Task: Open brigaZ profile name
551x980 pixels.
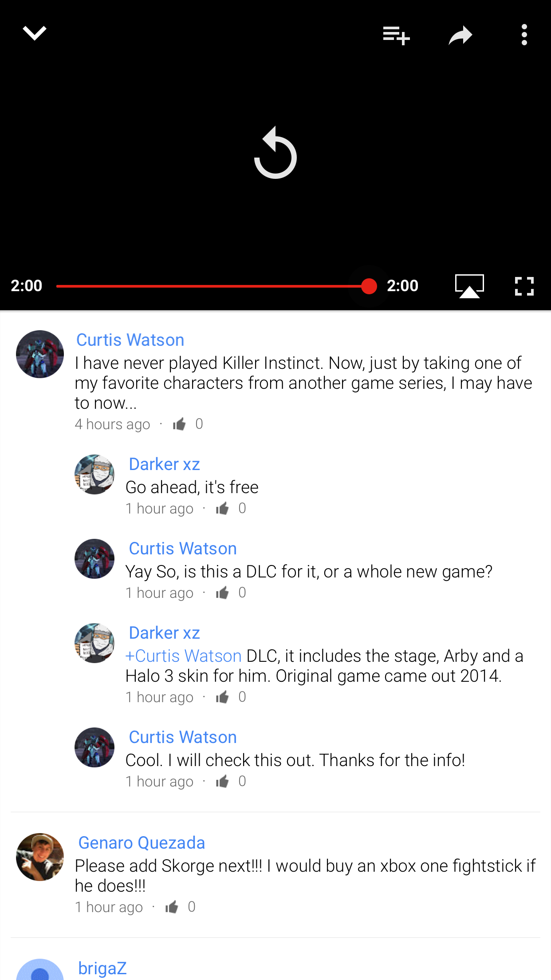Action: pyautogui.click(x=102, y=968)
